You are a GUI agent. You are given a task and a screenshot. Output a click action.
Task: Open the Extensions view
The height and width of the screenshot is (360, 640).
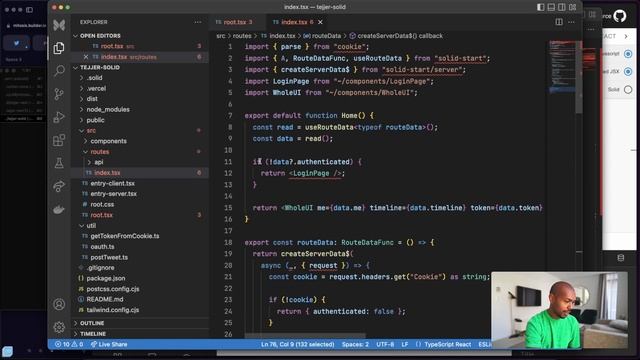click(59, 140)
